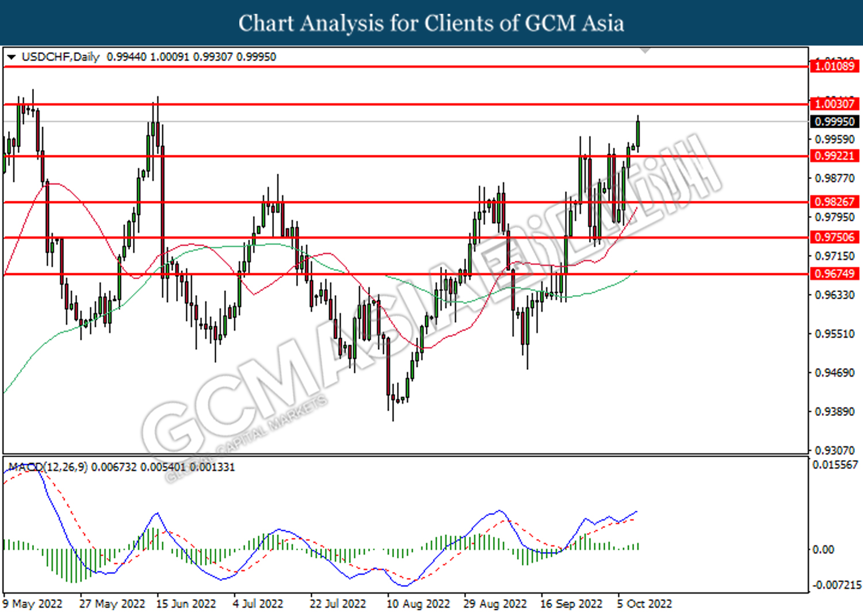Viewport: 863px width, 616px height.
Task: Click the USDCHF,Daily chart title text
Action: (x=60, y=57)
